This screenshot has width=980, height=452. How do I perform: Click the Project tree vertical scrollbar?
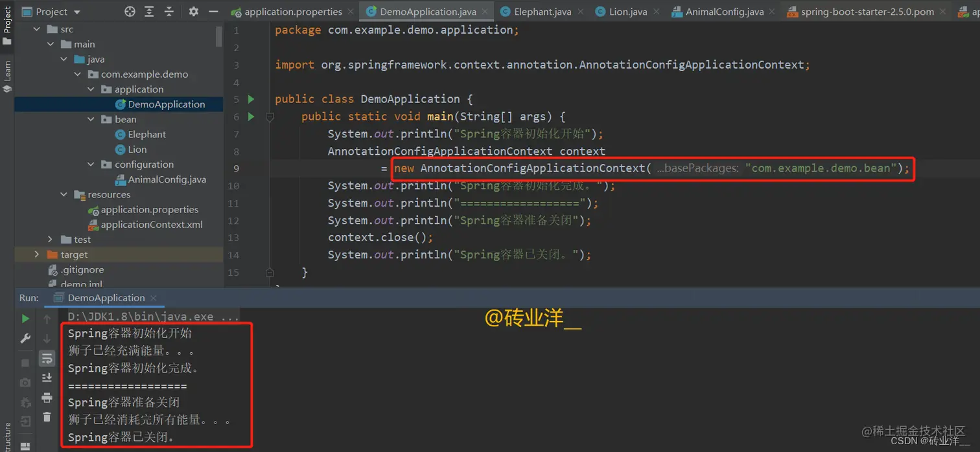pos(219,37)
